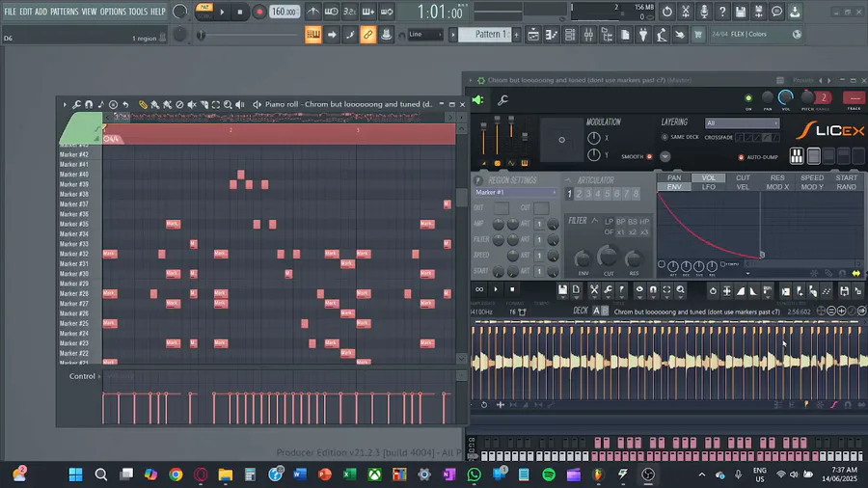The height and width of the screenshot is (488, 868).
Task: Select the draw pencil tool in piano roll
Action: pyautogui.click(x=143, y=104)
